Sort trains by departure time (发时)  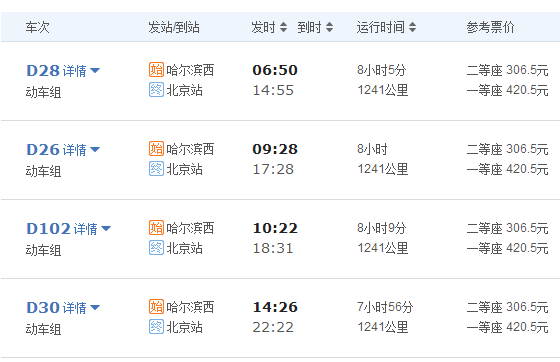[269, 27]
